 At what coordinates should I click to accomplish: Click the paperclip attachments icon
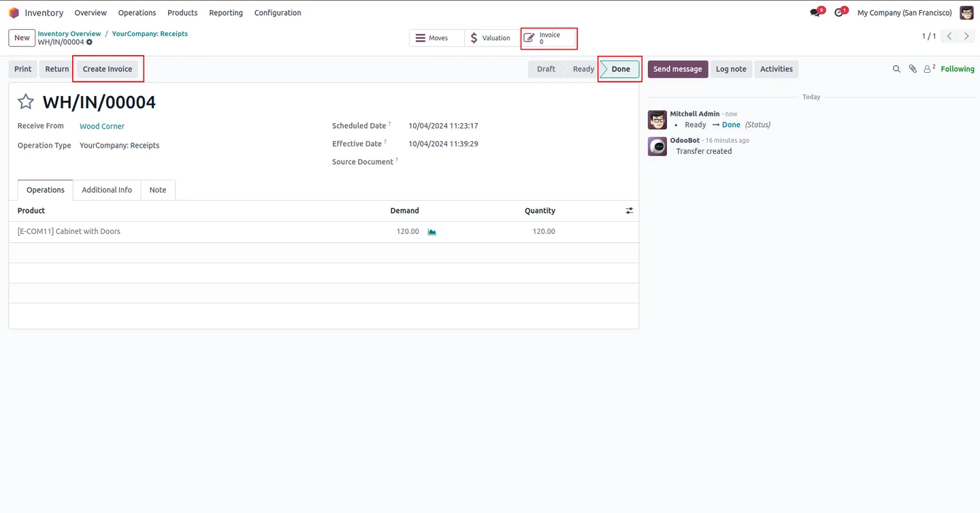pyautogui.click(x=913, y=69)
